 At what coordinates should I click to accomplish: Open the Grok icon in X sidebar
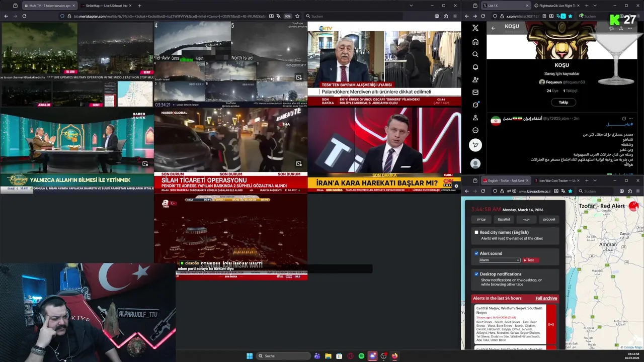click(475, 105)
